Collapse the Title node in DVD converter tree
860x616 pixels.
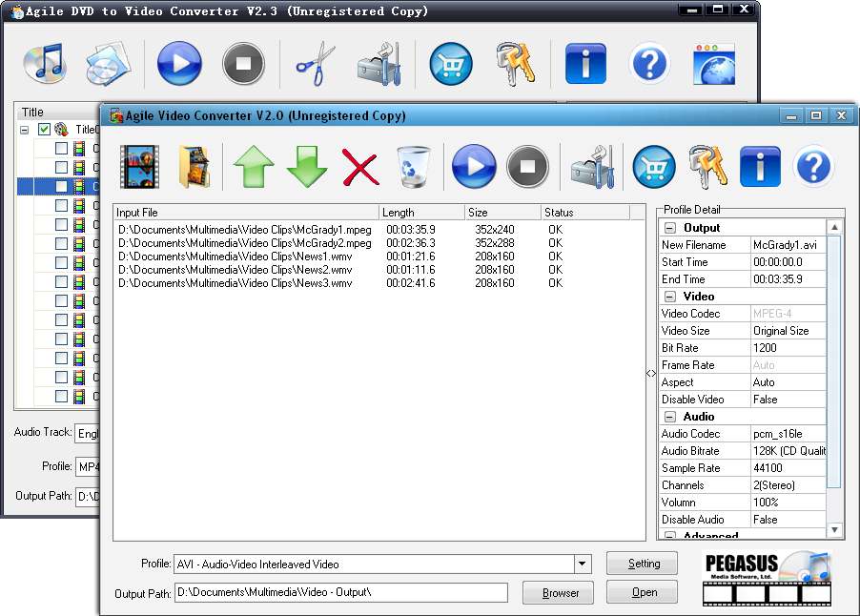click(24, 130)
